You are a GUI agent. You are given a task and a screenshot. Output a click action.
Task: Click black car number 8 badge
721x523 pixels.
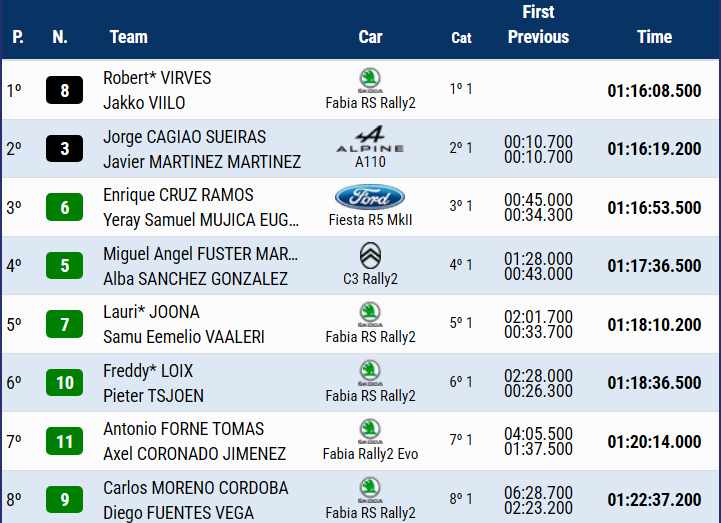(x=65, y=91)
